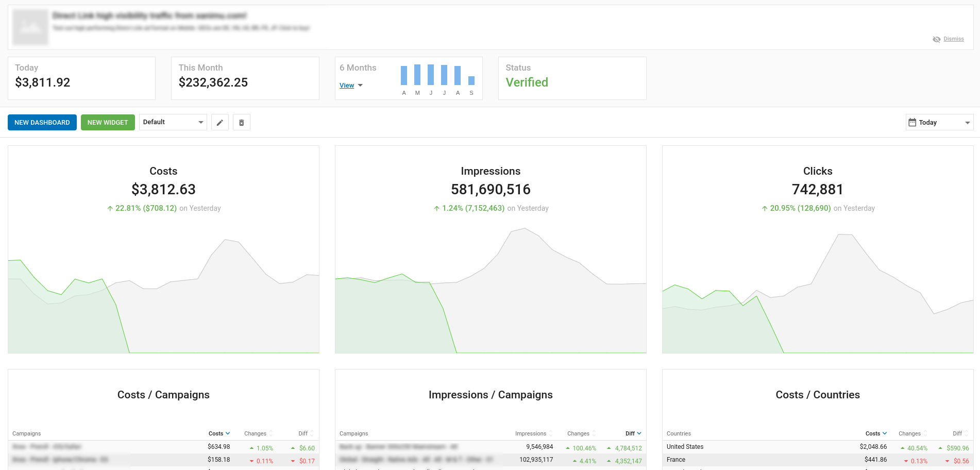Expand the Today date range dropdown
980x470 pixels.
pos(967,123)
